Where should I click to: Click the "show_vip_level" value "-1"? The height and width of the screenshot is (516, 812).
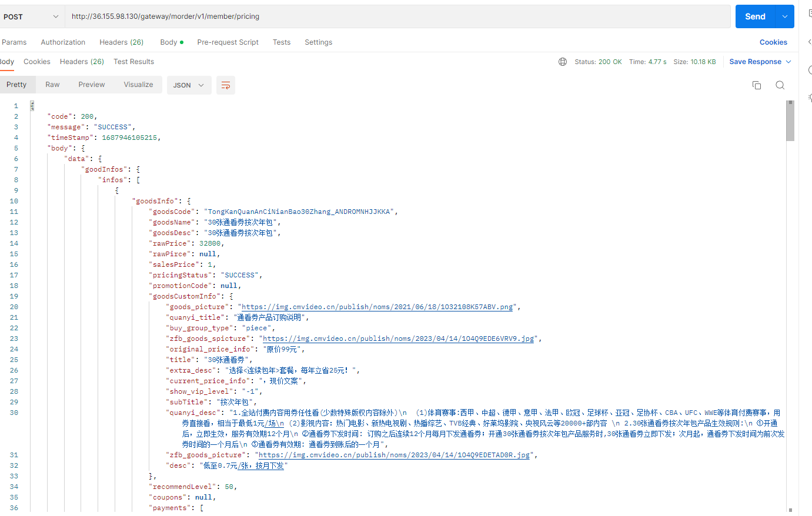(x=252, y=391)
